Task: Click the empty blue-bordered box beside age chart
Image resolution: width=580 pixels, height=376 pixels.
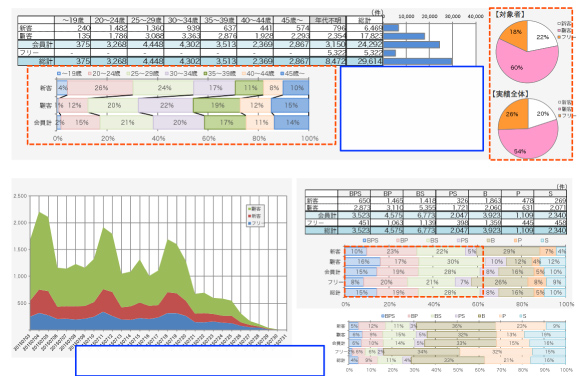Action: pyautogui.click(x=412, y=109)
